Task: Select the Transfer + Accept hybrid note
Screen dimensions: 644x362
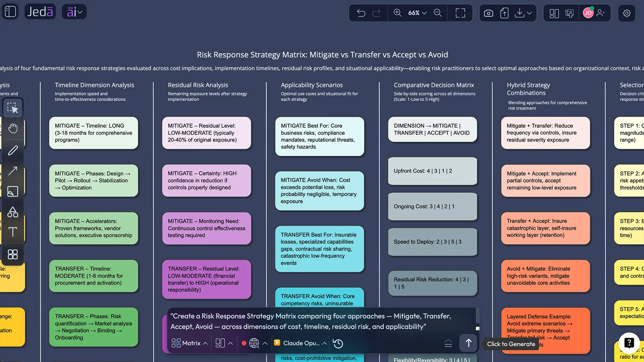Action: 545,228
